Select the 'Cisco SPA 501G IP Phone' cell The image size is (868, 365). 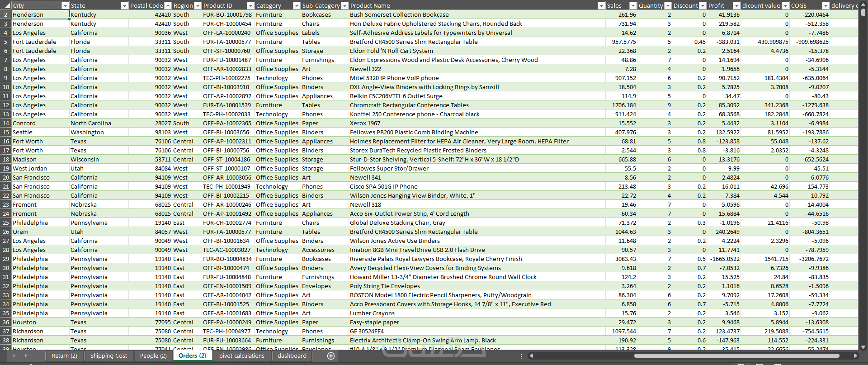point(477,186)
